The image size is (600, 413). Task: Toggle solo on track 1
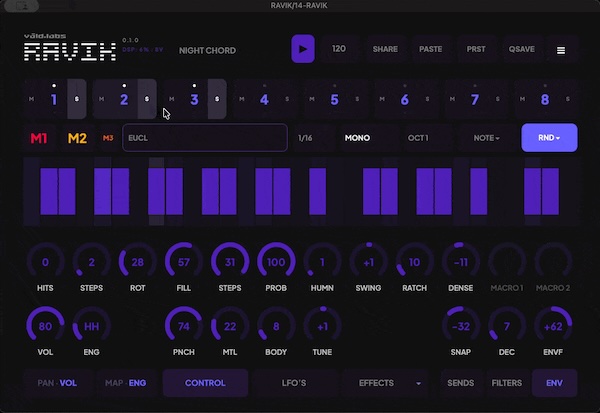click(77, 99)
